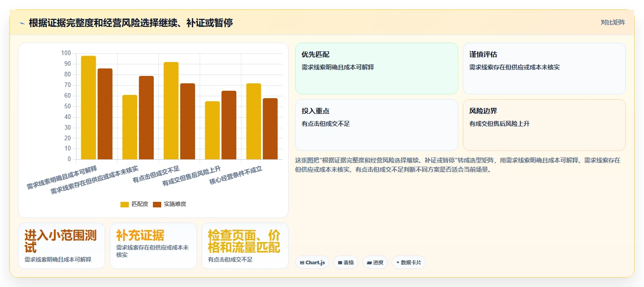Click brown 实施难度 bar for 需求线索明确且成本可解释

click(x=105, y=114)
